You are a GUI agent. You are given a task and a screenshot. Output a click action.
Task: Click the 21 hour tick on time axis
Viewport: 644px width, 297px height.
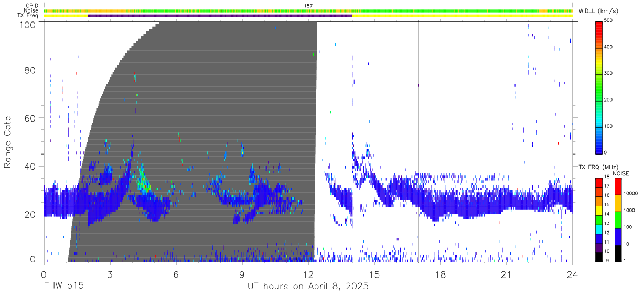(507, 274)
